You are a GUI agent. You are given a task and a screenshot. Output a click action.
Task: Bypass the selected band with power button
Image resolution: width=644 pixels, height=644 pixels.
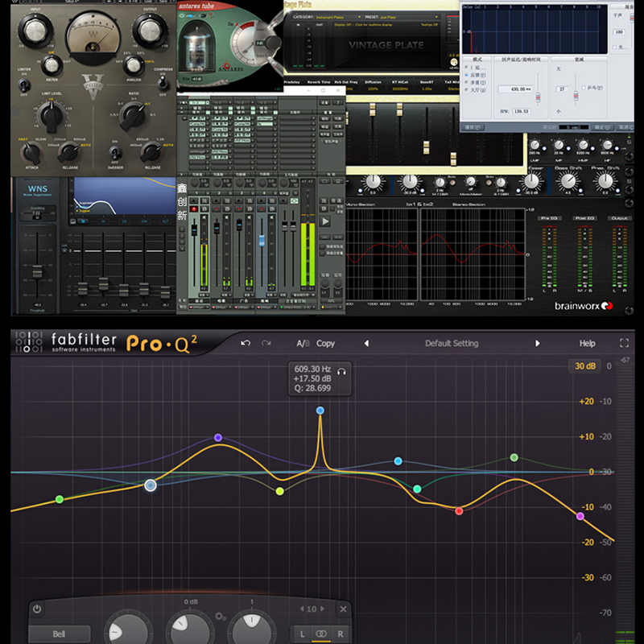(37, 609)
